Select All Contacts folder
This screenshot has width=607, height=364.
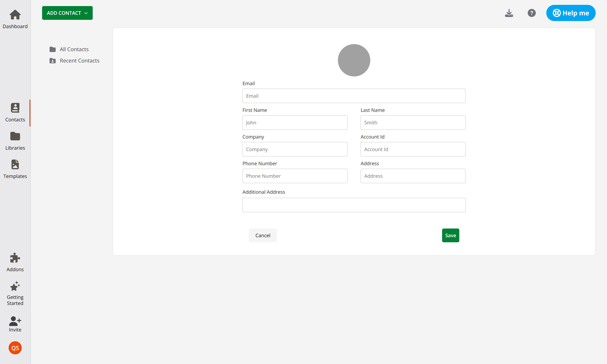(74, 49)
